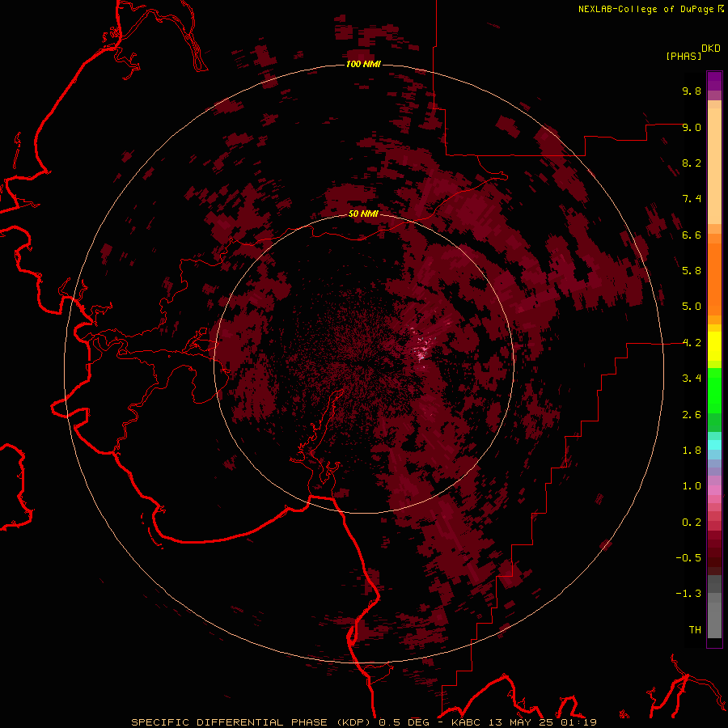Click the orange segment of the color bar
Viewport: 728px width, 728px height.
tap(714, 280)
